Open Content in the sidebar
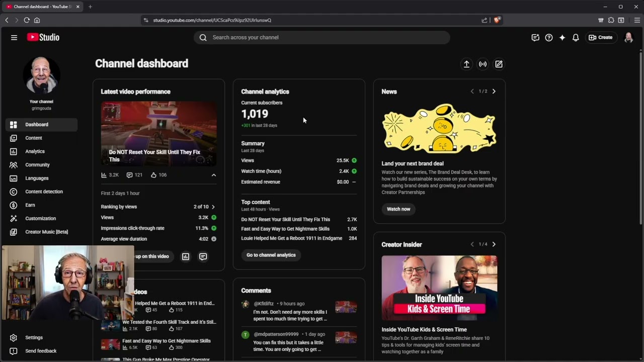Screen dimensions: 644x362 coord(41,138)
